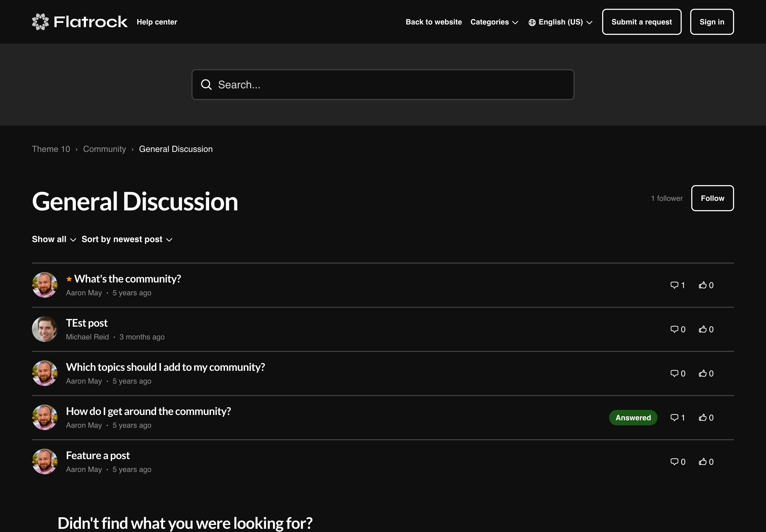Click thumbs-up icon on TEst post row
This screenshot has height=532, width=766.
[703, 329]
